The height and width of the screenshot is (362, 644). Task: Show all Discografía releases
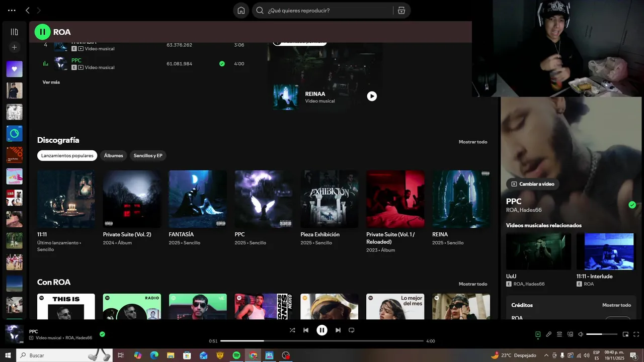click(473, 142)
